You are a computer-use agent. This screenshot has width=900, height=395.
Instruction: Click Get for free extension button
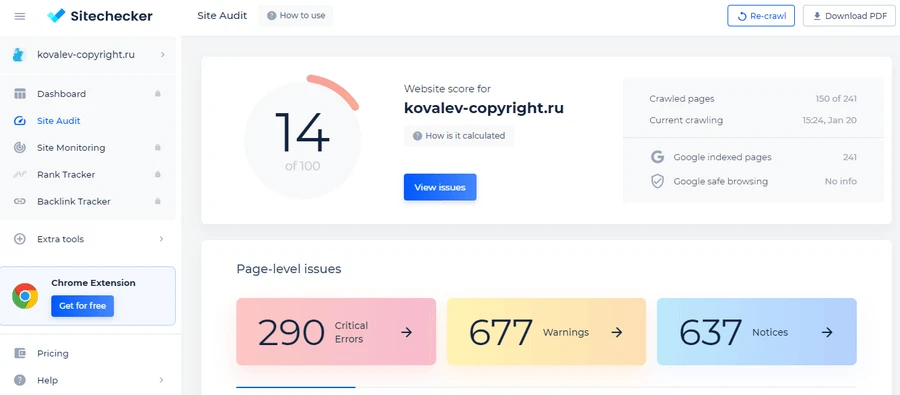83,306
